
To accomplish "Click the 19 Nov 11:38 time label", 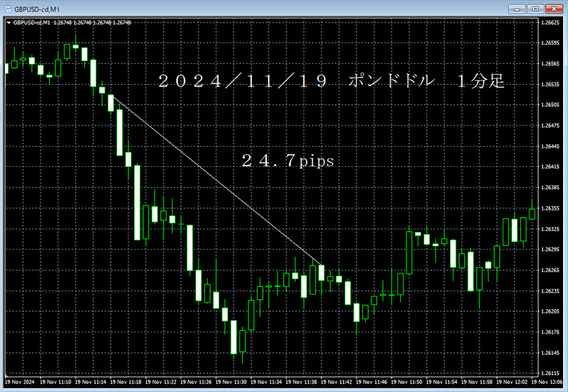I will click(x=301, y=382).
